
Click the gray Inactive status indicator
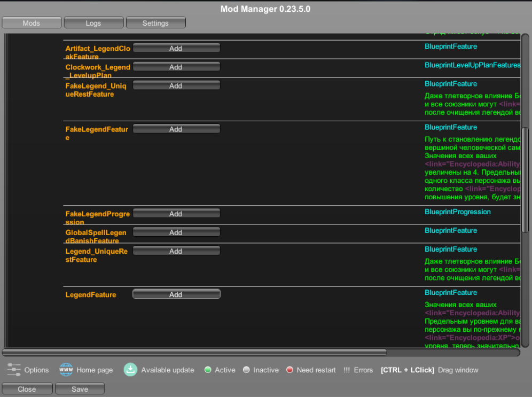pyautogui.click(x=246, y=370)
